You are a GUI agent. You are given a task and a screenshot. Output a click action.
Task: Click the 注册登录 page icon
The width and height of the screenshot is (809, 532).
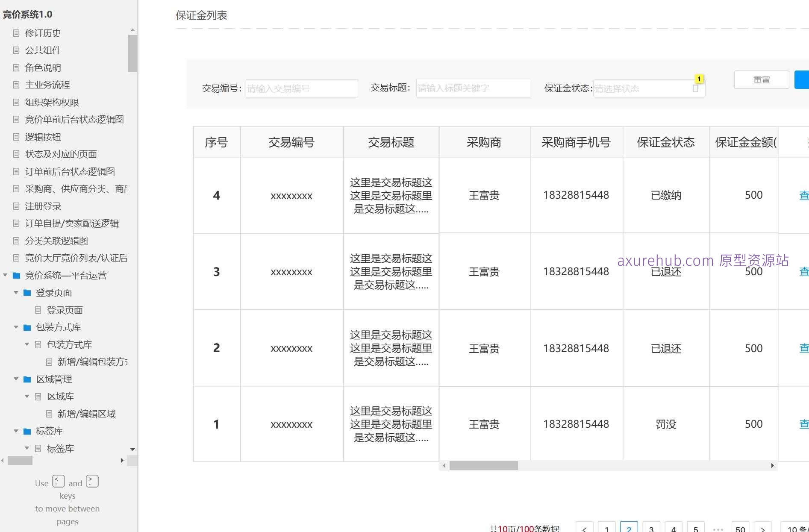(x=16, y=206)
